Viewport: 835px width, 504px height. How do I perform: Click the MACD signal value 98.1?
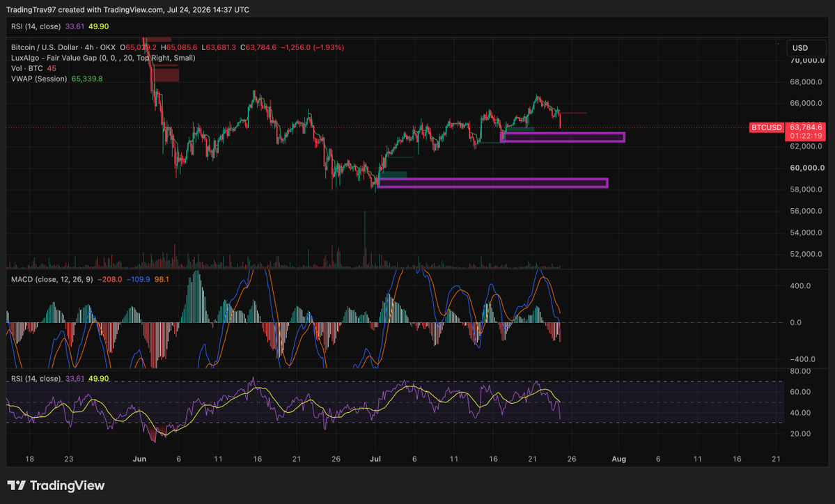coord(162,279)
